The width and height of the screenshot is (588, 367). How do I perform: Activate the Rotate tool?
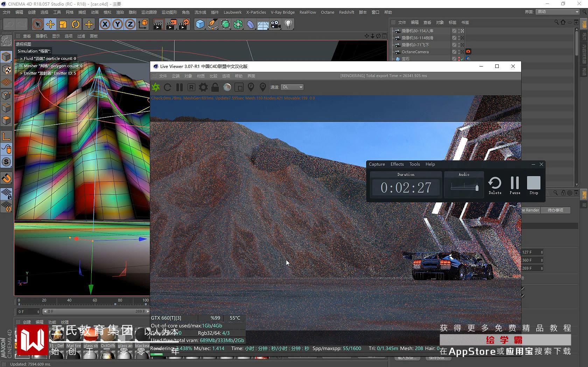pyautogui.click(x=76, y=24)
